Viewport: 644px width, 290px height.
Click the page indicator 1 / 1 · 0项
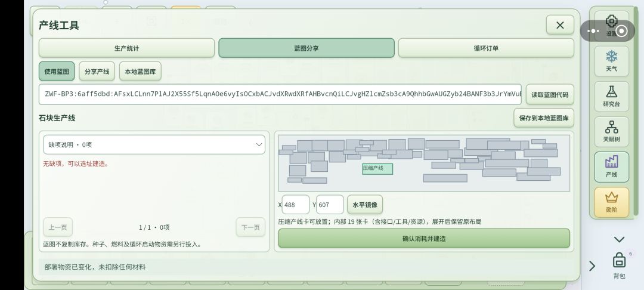pyautogui.click(x=154, y=227)
